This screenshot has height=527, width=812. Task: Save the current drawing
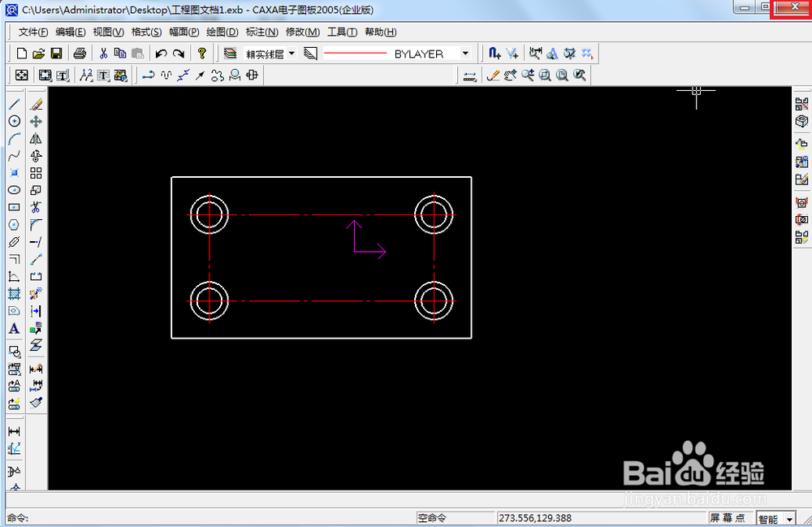(56, 54)
